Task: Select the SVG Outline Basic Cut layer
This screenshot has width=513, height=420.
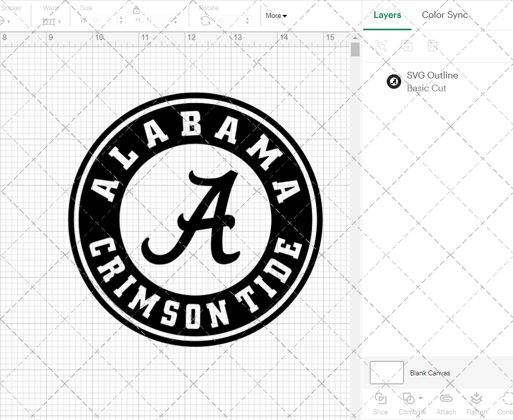Action: (432, 82)
